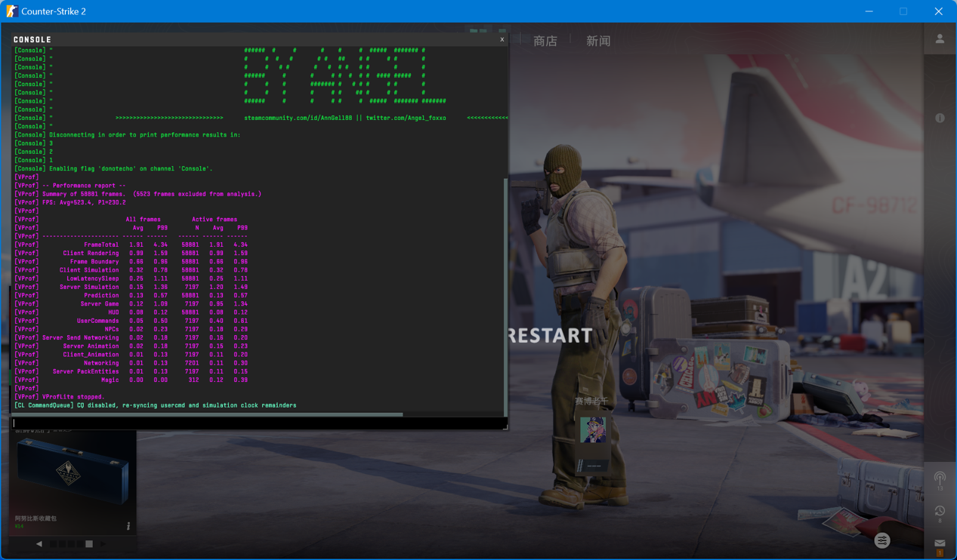Image resolution: width=957 pixels, height=560 pixels.
Task: Show previous store item with left arrow
Action: (39, 543)
